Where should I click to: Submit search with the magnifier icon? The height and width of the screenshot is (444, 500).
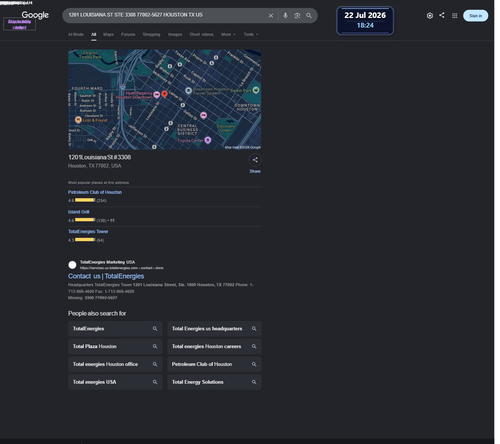(309, 16)
